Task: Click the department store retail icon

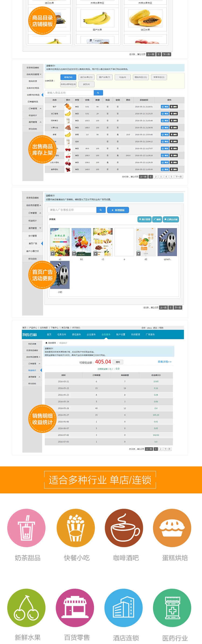Action: pyautogui.click(x=75, y=608)
